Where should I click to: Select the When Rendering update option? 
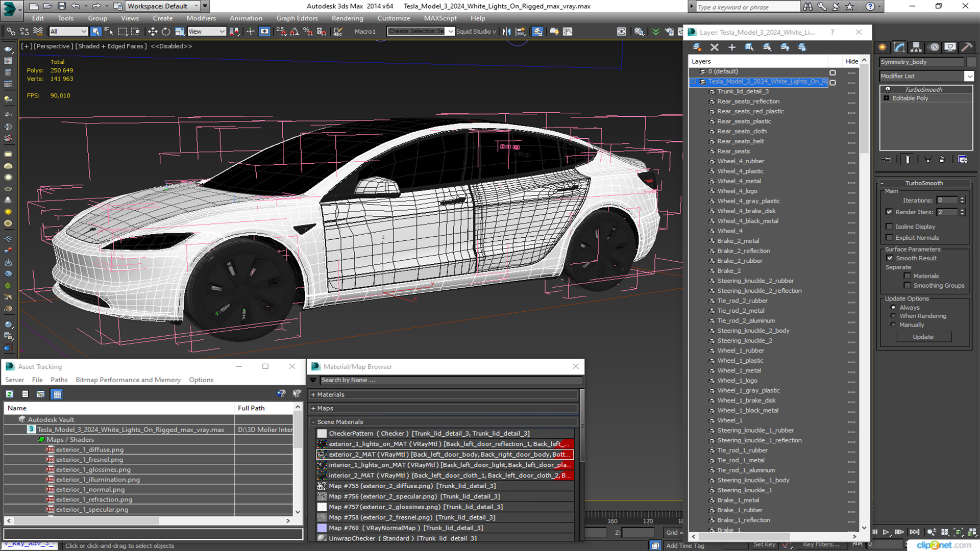click(x=893, y=316)
